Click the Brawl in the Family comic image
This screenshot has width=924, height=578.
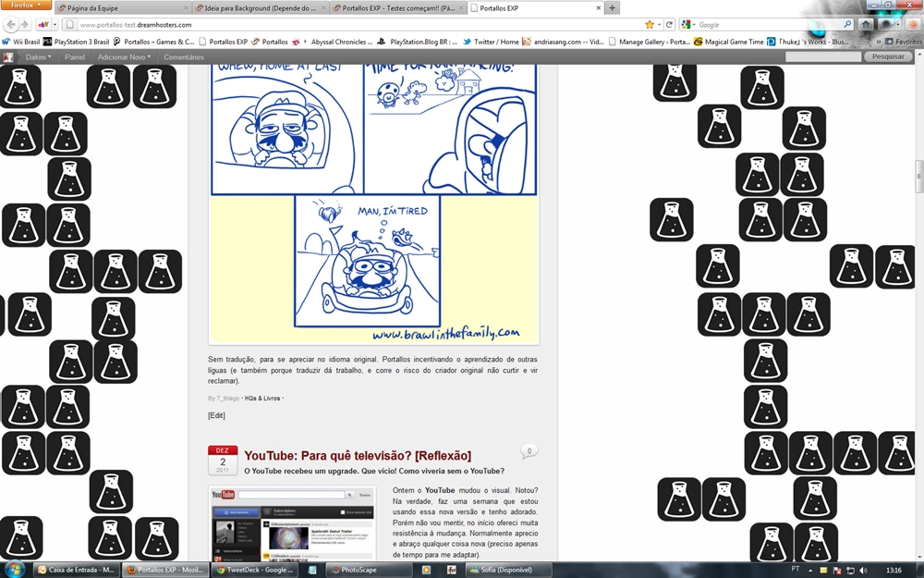point(373,204)
